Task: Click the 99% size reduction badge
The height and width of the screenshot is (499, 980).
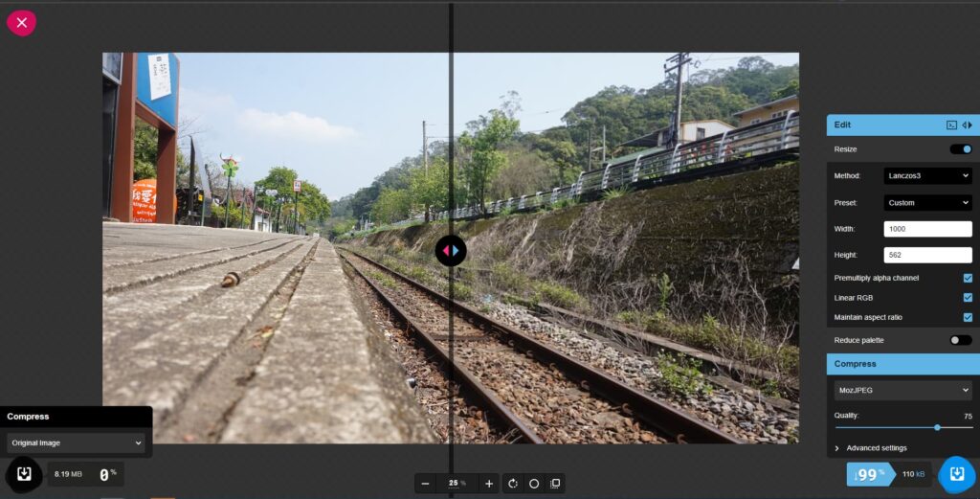Action: click(x=871, y=475)
